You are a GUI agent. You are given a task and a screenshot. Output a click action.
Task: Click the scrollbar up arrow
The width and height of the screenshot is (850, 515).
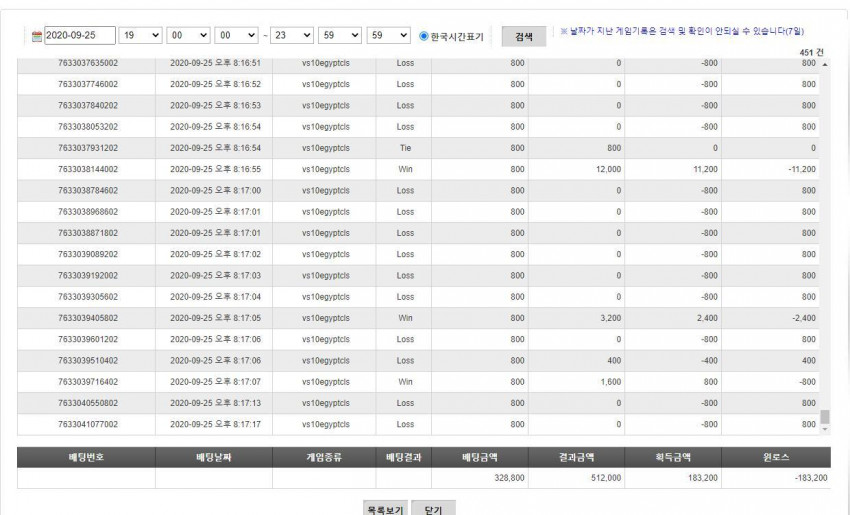coord(825,65)
